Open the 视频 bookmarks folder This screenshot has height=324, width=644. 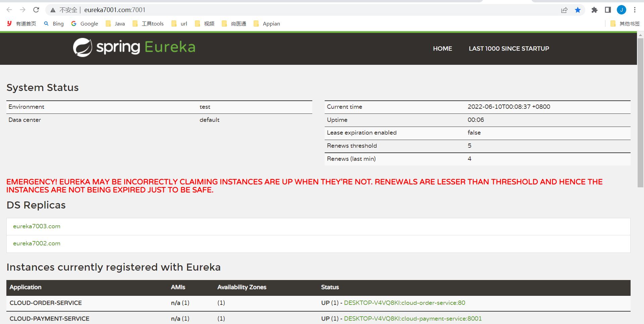(x=205, y=24)
